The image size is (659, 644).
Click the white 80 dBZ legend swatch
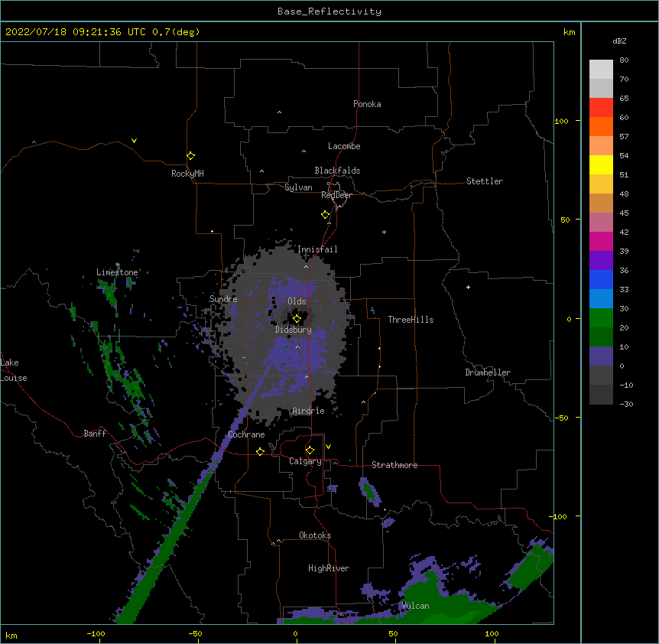point(601,70)
